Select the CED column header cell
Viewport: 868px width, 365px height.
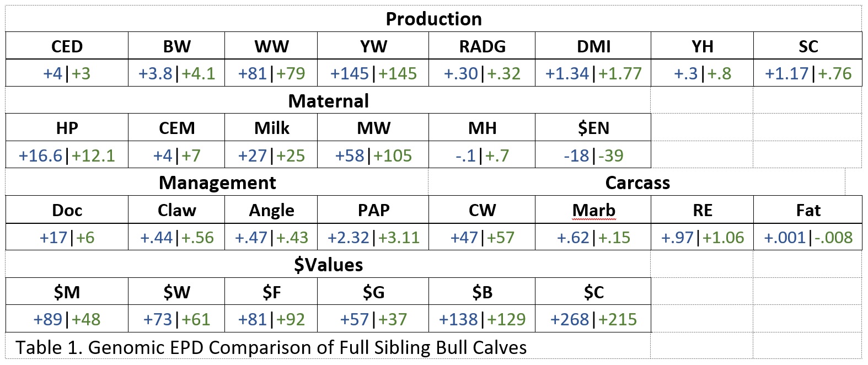[67, 46]
